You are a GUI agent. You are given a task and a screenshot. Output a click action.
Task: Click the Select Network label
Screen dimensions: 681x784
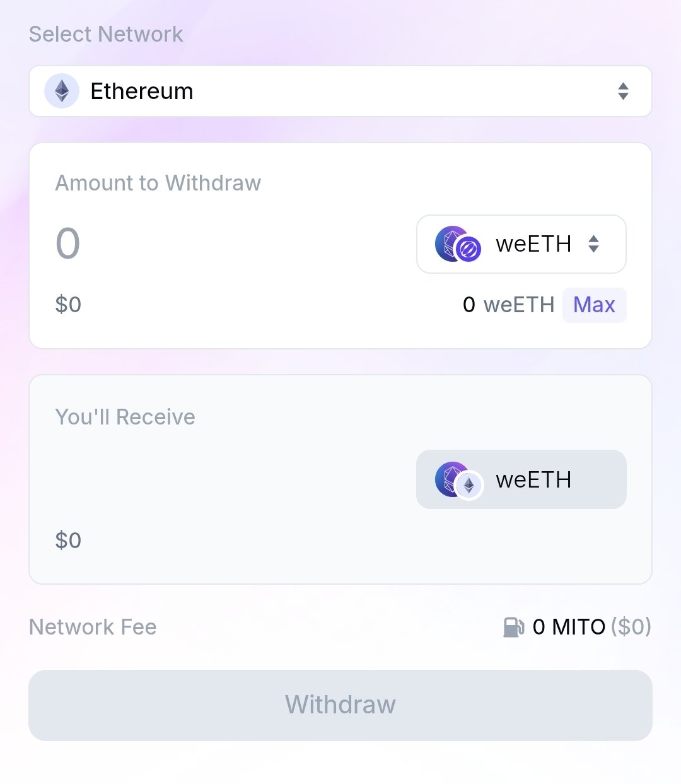tap(106, 34)
